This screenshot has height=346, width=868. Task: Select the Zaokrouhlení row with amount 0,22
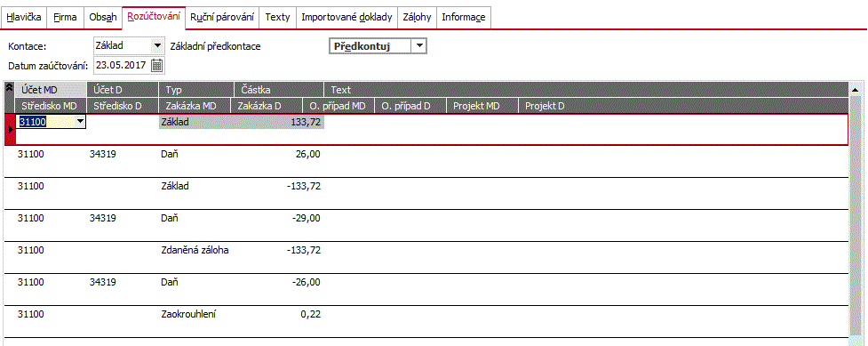[x=426, y=321]
